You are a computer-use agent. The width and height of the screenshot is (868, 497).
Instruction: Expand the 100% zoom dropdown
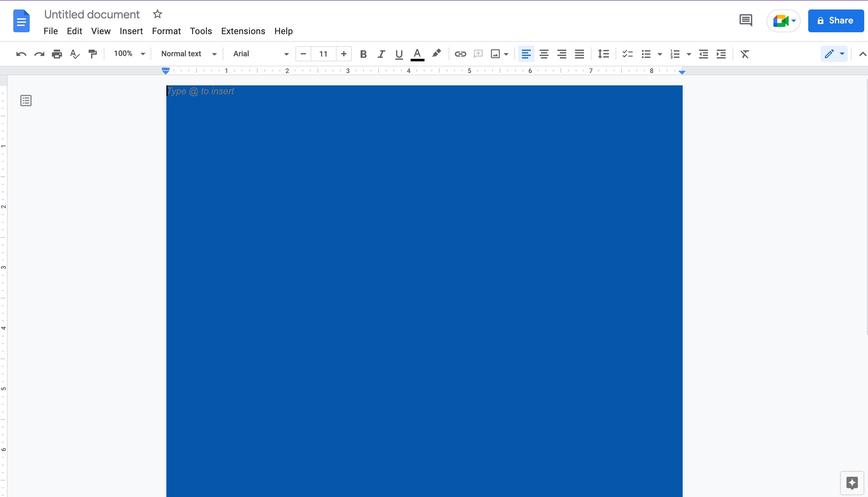point(129,54)
